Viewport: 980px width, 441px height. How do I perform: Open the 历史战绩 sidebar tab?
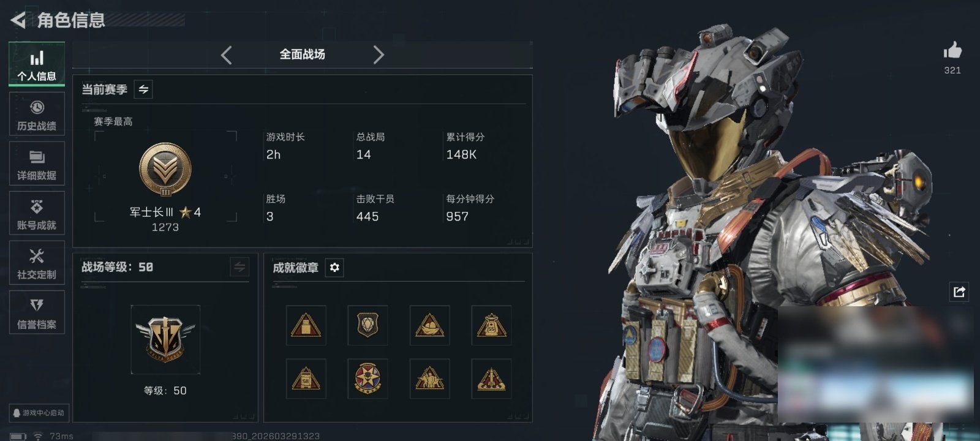(37, 114)
